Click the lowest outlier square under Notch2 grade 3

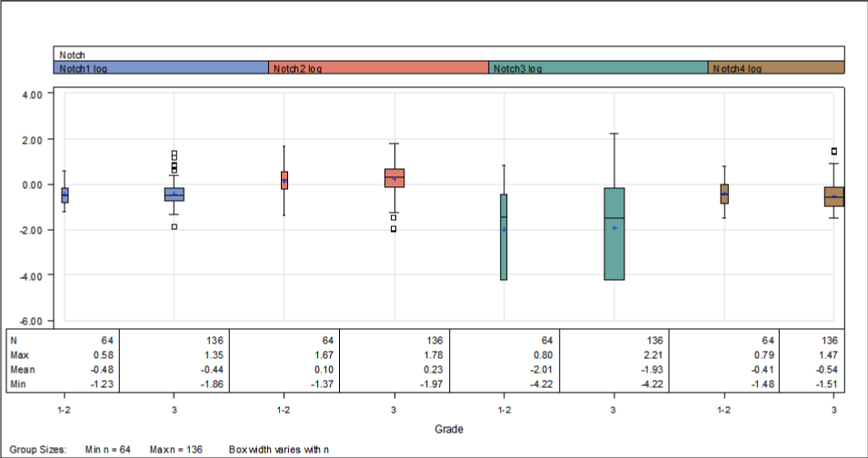click(x=394, y=229)
